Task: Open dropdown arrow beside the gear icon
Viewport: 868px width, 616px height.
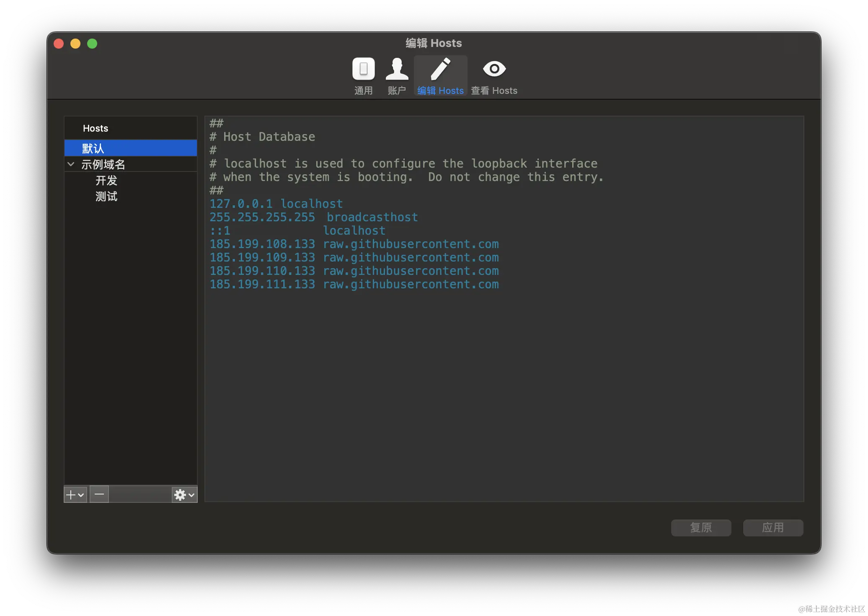Action: click(192, 495)
